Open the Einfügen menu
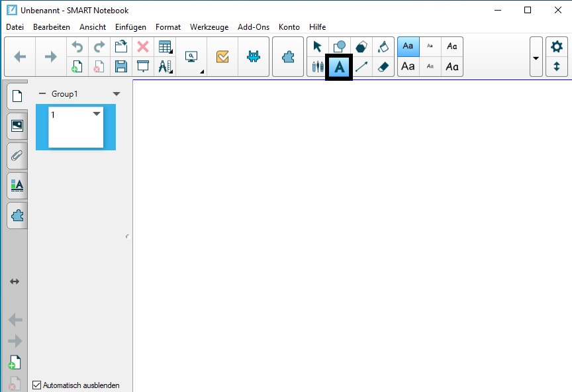This screenshot has width=572, height=392. click(x=130, y=27)
